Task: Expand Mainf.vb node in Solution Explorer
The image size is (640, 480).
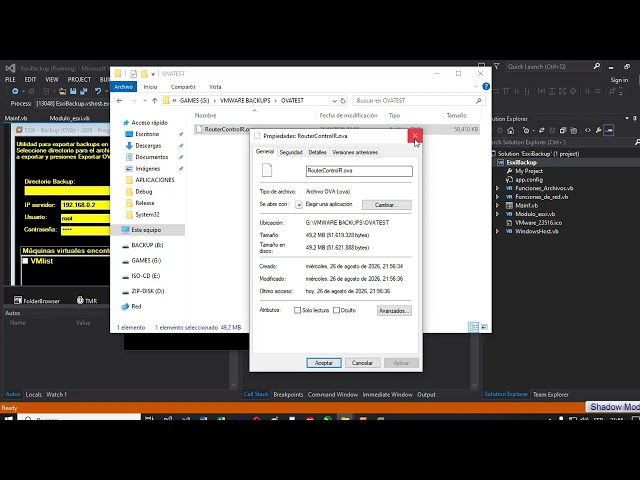Action: point(498,205)
